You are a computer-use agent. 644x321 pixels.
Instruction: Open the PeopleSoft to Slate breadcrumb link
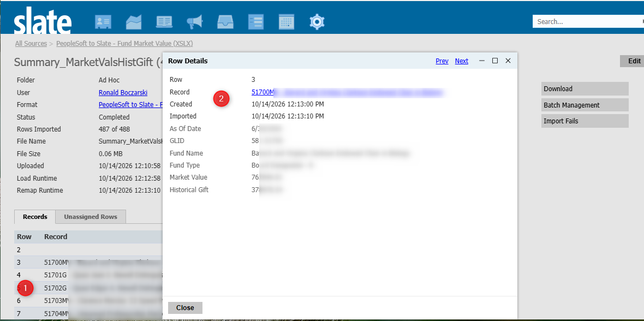point(124,43)
